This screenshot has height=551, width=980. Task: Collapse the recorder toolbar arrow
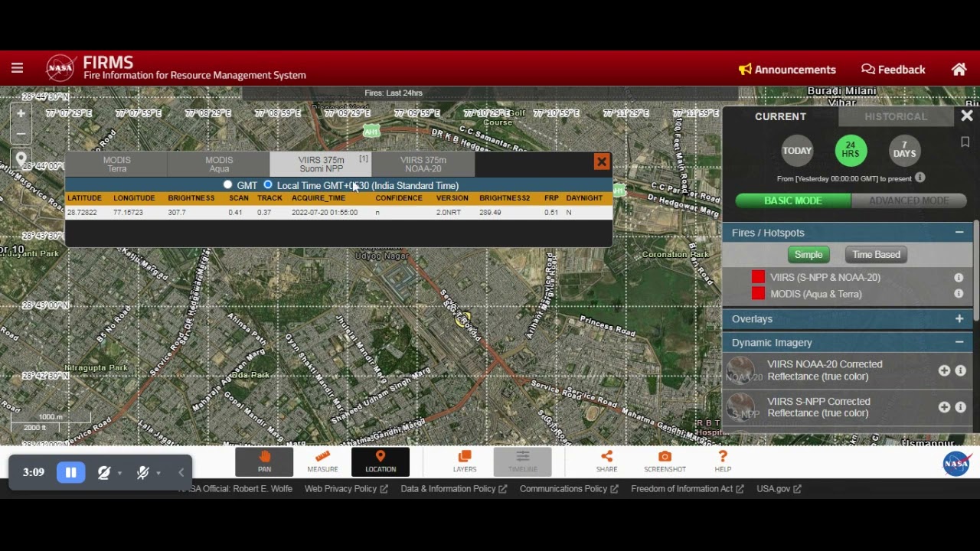click(x=181, y=473)
